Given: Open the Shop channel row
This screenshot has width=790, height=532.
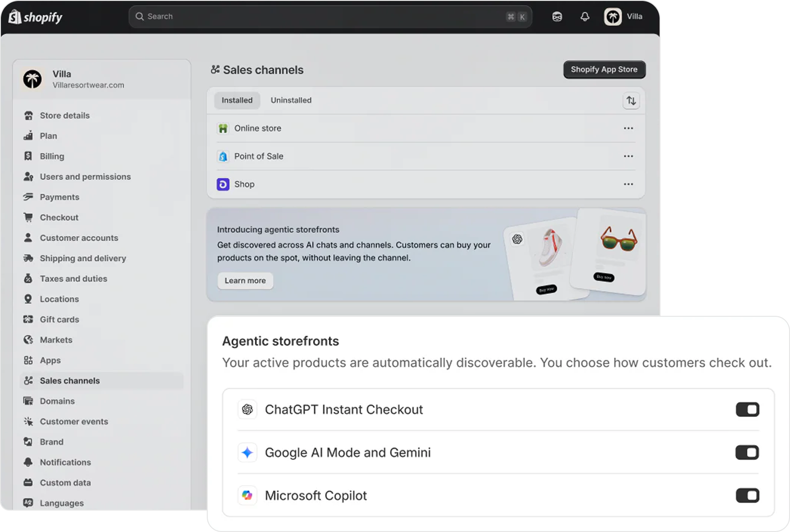Looking at the screenshot, I should coord(426,184).
